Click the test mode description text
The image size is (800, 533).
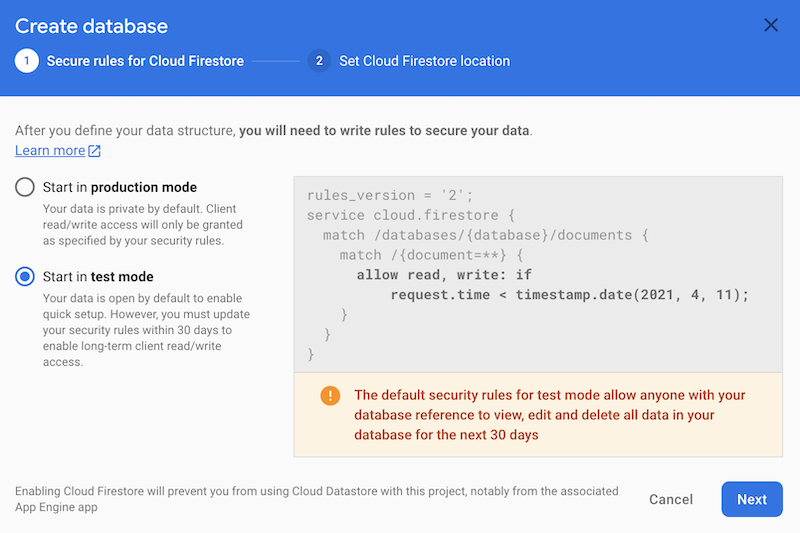click(x=146, y=330)
